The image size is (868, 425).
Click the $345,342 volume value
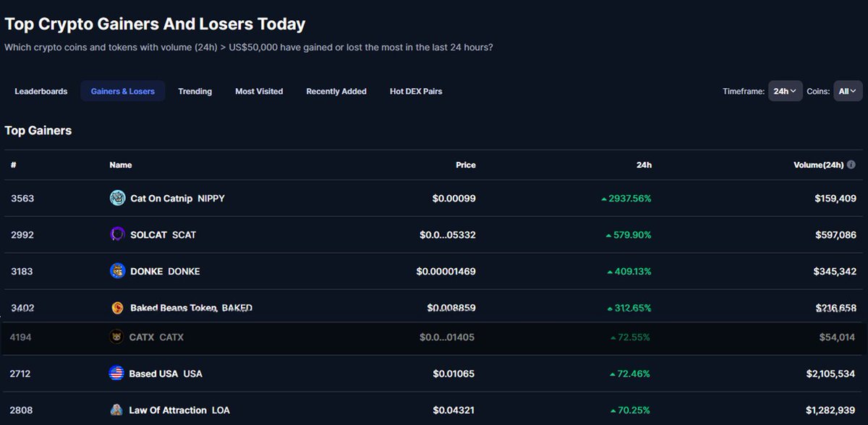[x=835, y=271]
